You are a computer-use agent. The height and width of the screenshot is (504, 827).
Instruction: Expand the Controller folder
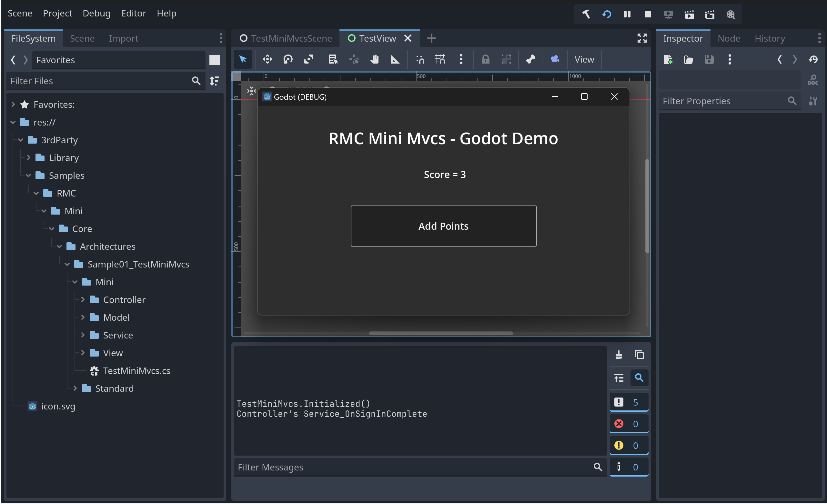83,299
